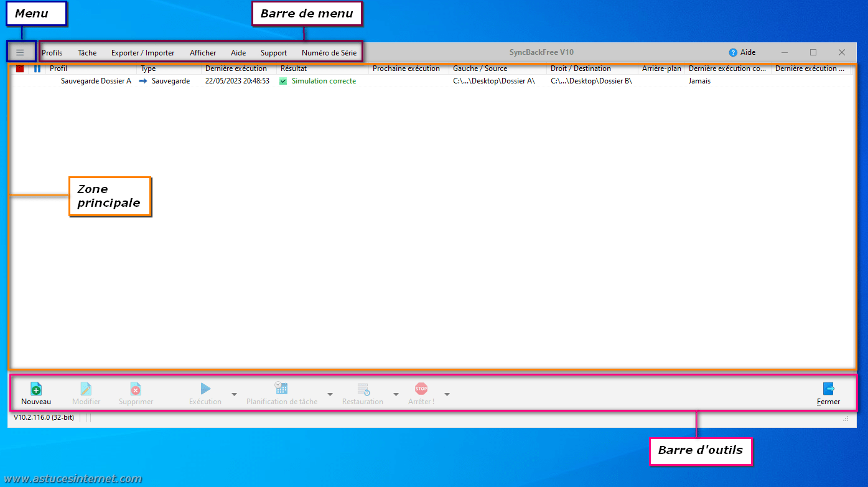
Task: Click the red stop column header icon
Action: click(x=20, y=69)
